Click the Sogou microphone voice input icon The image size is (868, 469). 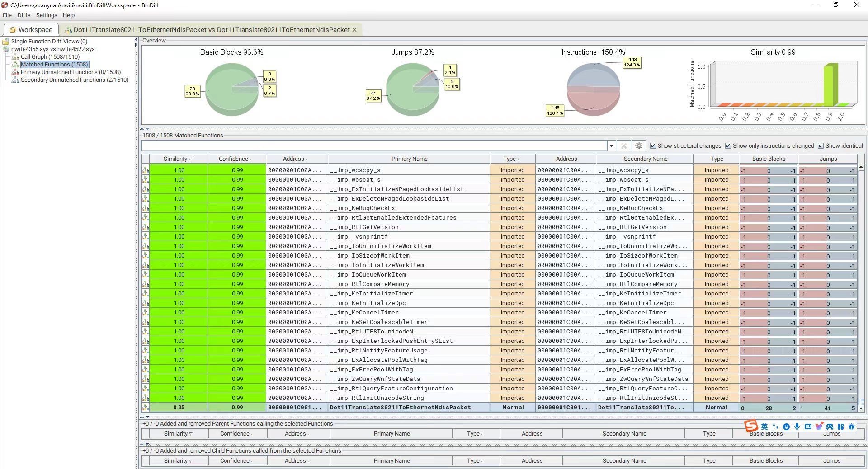pos(797,427)
